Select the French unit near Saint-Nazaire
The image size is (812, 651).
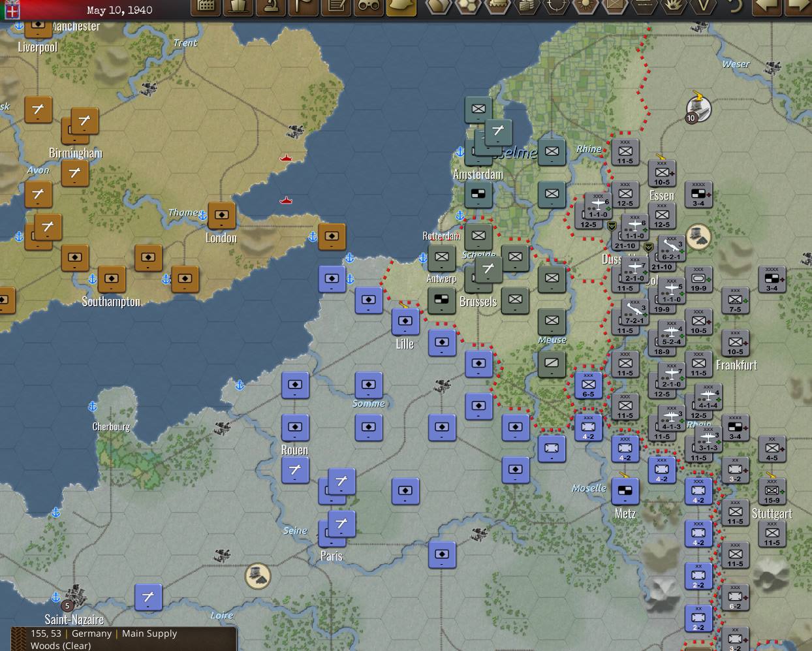(x=148, y=597)
